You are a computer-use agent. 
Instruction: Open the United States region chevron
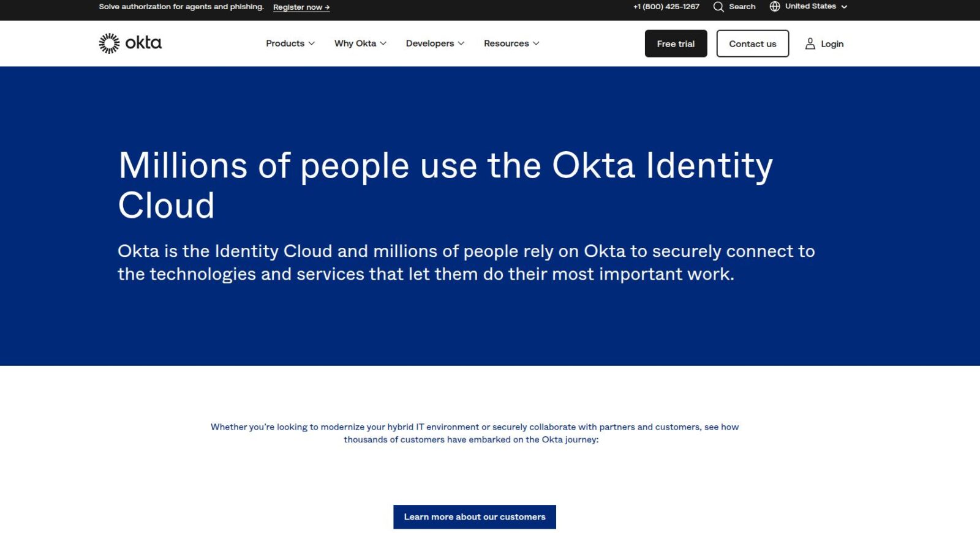[844, 7]
